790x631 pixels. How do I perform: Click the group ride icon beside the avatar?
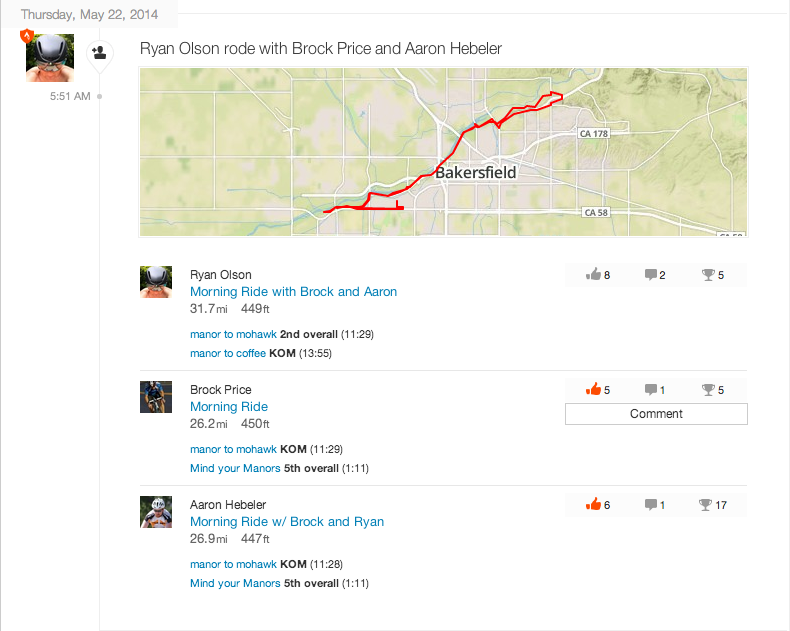(x=99, y=52)
